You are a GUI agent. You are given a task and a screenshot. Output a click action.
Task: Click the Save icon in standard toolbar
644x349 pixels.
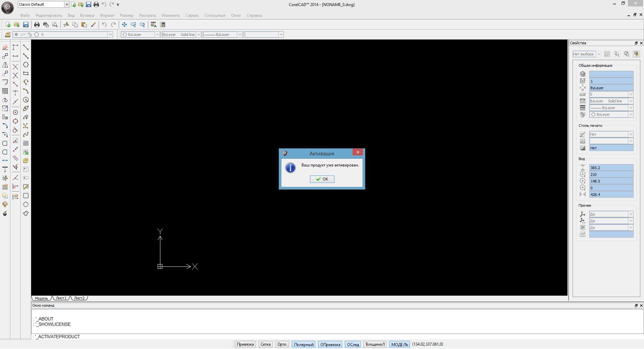point(26,24)
